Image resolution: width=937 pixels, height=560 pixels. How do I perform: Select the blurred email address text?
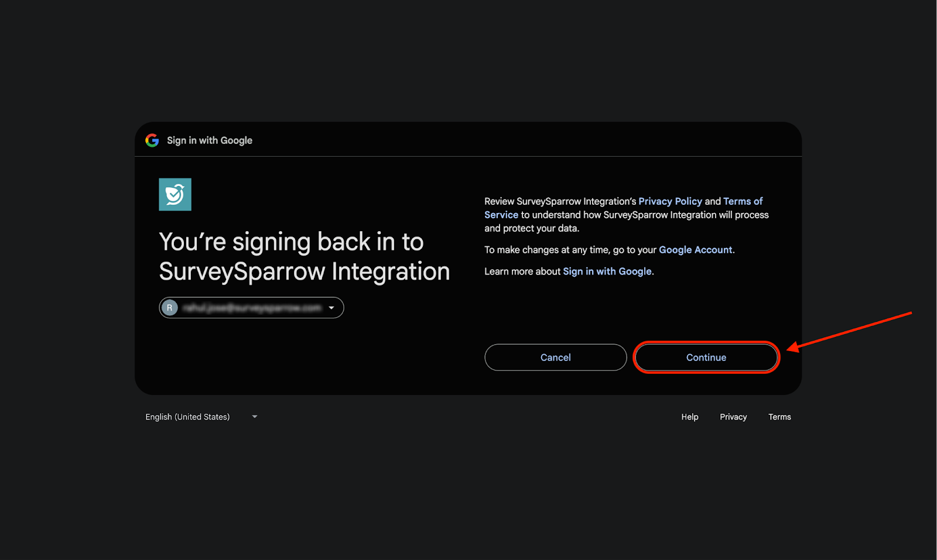click(x=252, y=308)
